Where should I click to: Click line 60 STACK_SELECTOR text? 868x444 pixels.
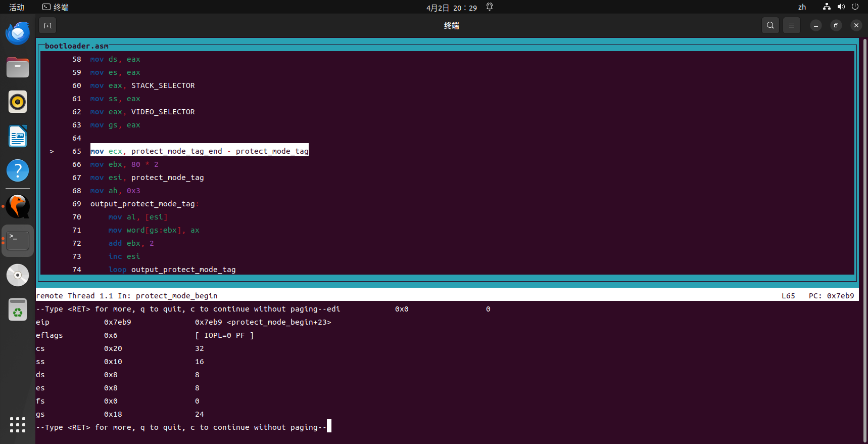point(163,85)
